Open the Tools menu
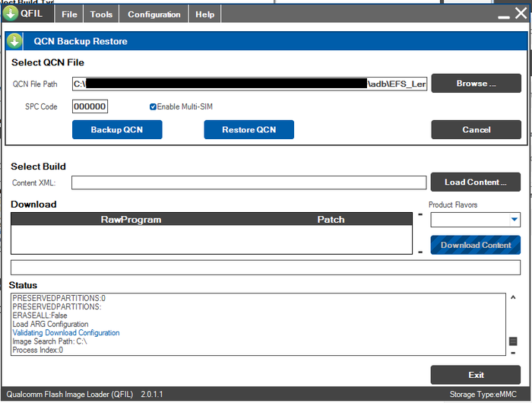 click(x=101, y=14)
